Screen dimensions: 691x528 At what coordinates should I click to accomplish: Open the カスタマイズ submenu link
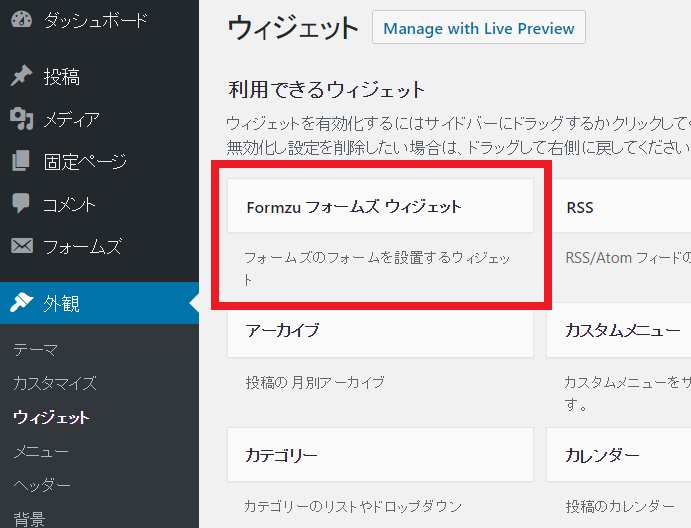pyautogui.click(x=55, y=383)
